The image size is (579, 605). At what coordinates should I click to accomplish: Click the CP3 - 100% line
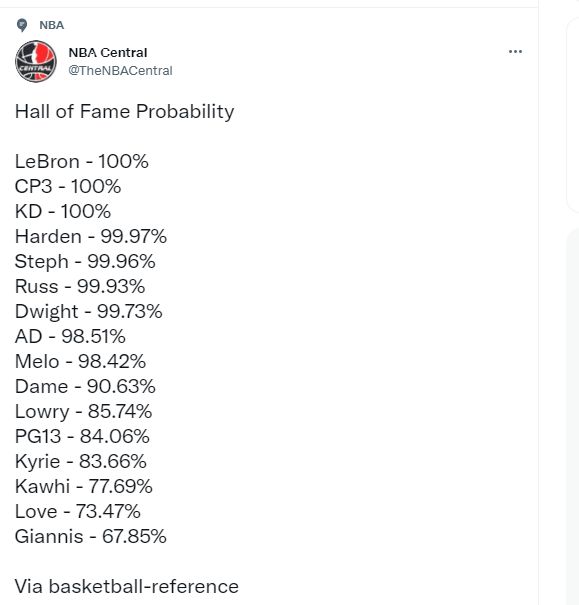[x=68, y=186]
